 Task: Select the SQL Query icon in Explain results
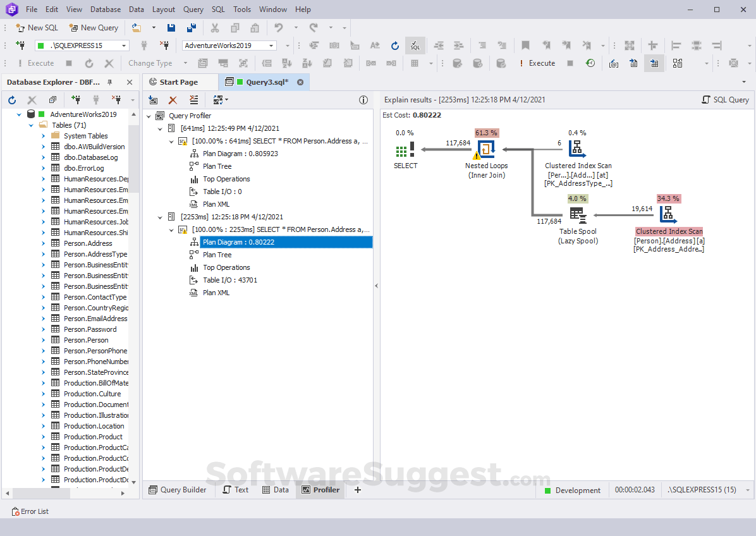click(x=725, y=99)
